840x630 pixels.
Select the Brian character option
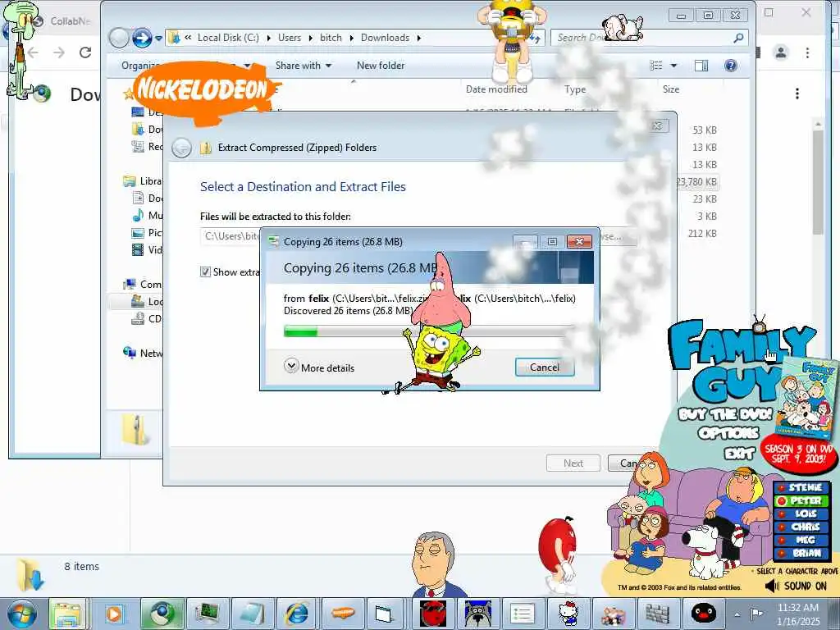(801, 553)
